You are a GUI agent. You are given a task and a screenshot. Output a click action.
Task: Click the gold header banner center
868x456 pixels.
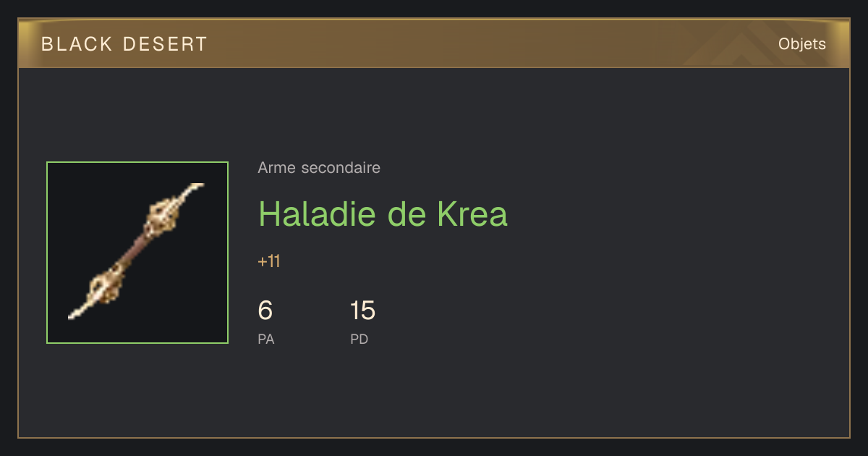point(434,43)
